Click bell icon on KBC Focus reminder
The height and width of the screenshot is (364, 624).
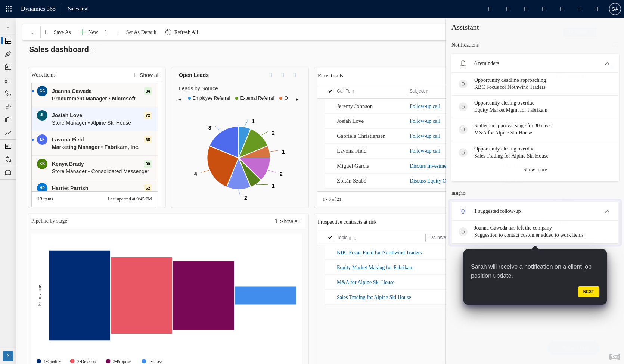coord(463,84)
